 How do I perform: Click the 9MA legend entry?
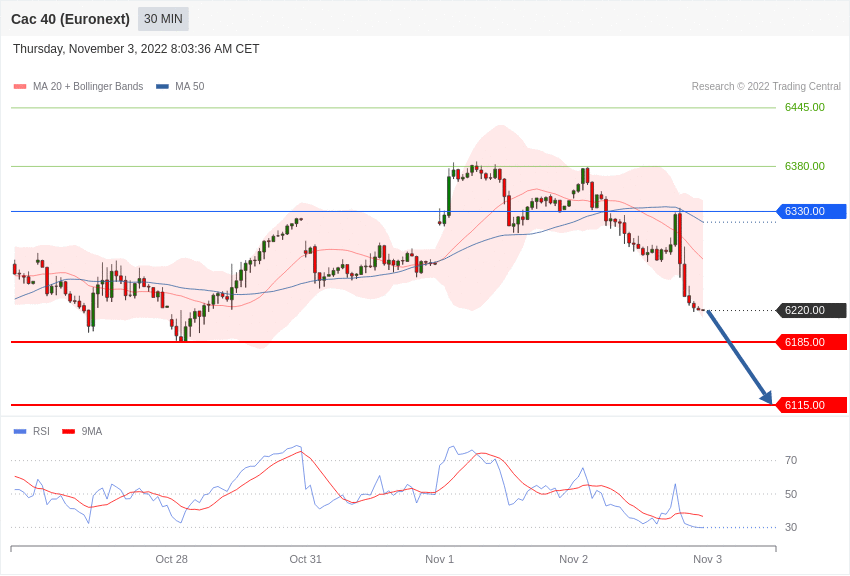click(x=91, y=432)
